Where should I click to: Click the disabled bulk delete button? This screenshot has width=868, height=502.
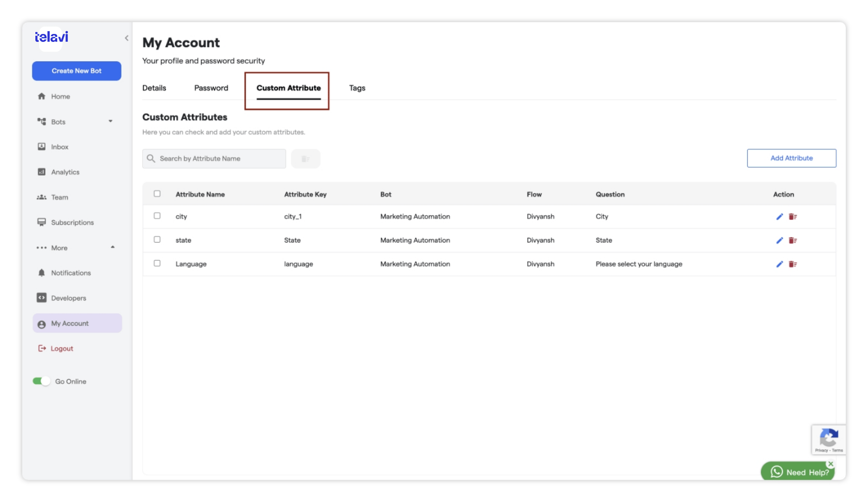point(306,159)
